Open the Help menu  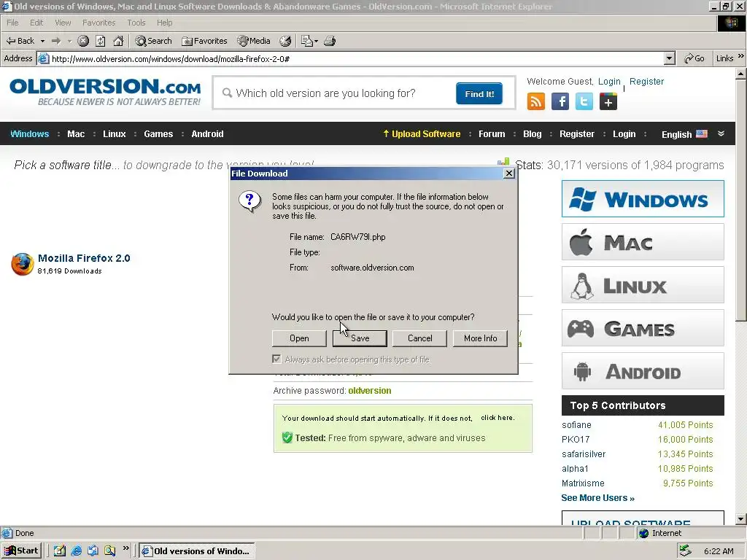point(164,23)
